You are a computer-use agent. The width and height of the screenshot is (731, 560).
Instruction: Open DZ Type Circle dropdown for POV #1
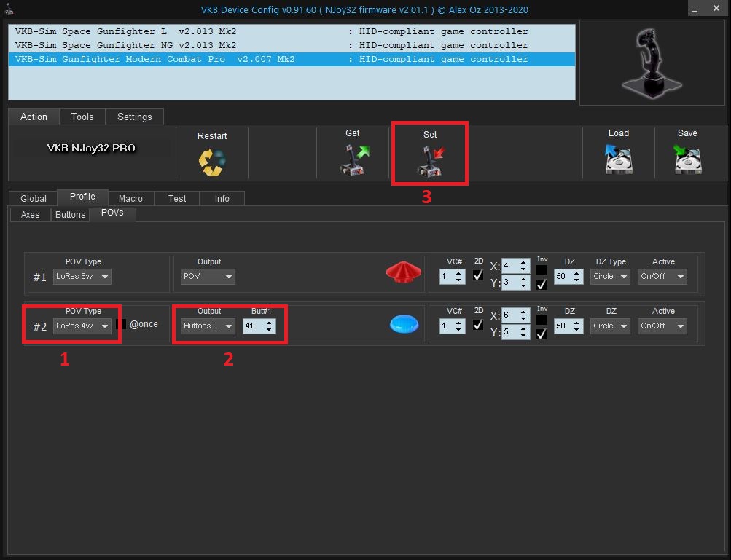click(610, 276)
